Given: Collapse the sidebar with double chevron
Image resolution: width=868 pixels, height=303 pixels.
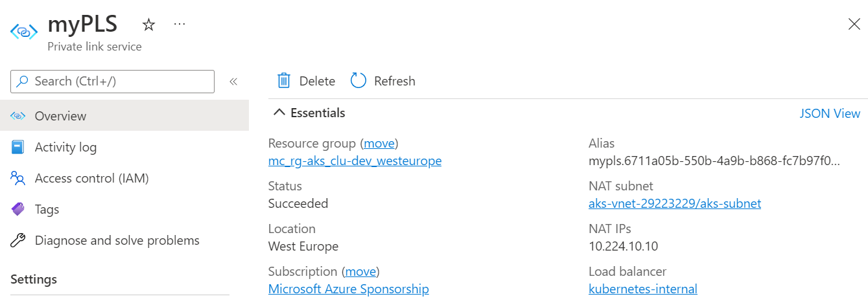Looking at the screenshot, I should pos(233,82).
